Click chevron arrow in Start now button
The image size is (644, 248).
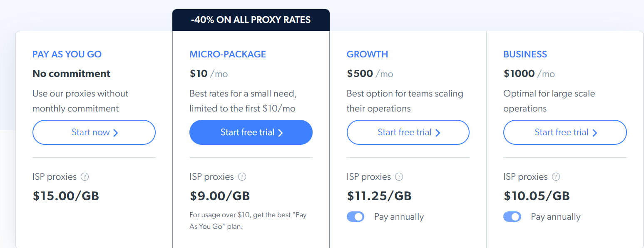(x=116, y=133)
